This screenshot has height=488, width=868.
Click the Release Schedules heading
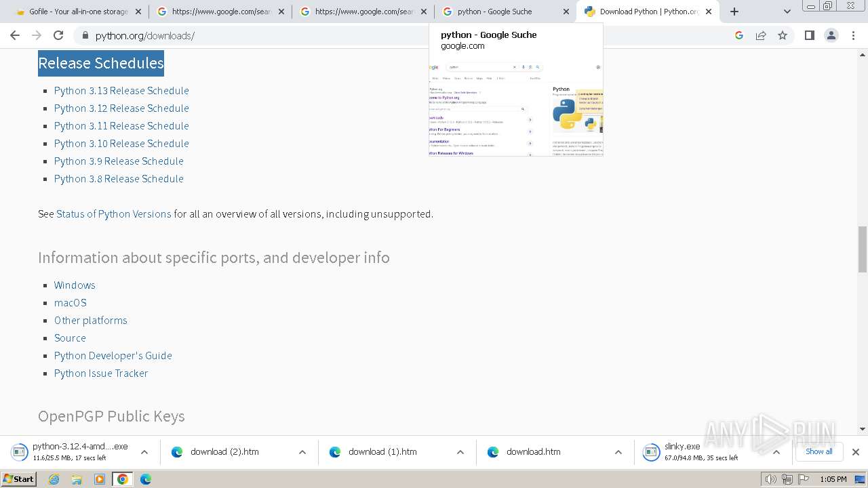point(101,63)
